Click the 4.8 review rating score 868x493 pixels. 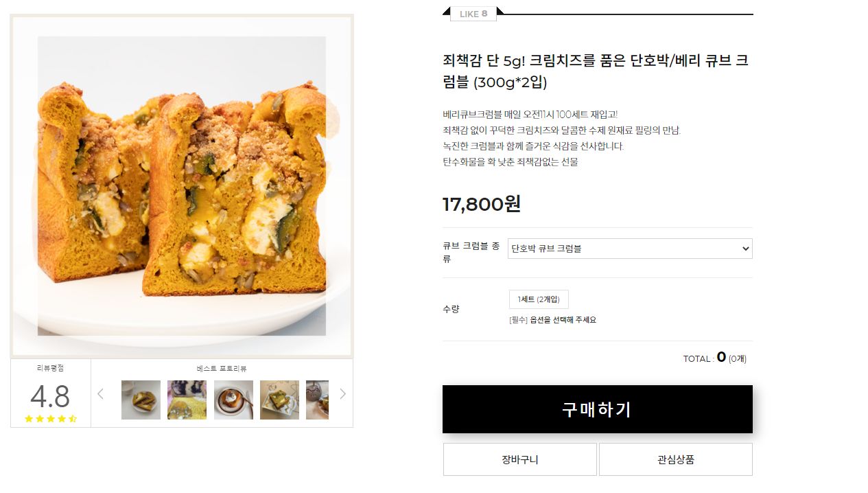50,396
